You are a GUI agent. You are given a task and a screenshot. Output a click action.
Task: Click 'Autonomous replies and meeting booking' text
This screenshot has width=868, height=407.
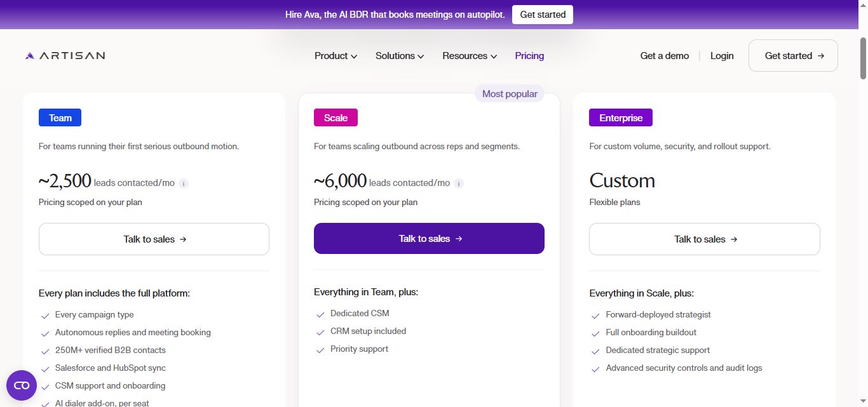coord(133,333)
